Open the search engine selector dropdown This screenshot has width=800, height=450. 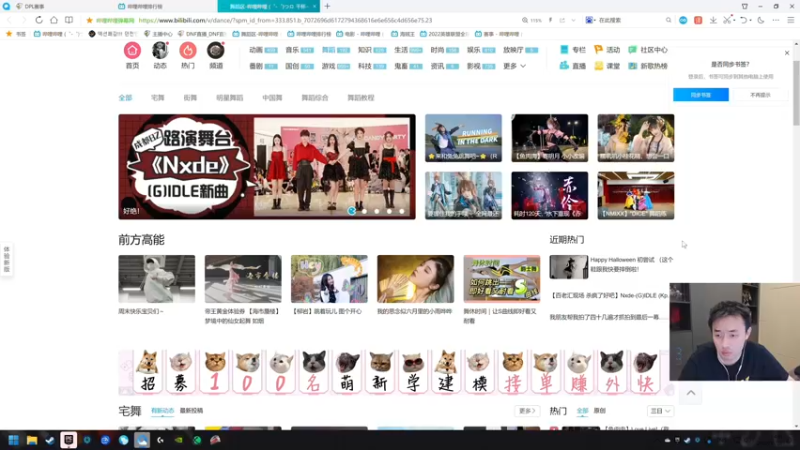click(x=590, y=20)
